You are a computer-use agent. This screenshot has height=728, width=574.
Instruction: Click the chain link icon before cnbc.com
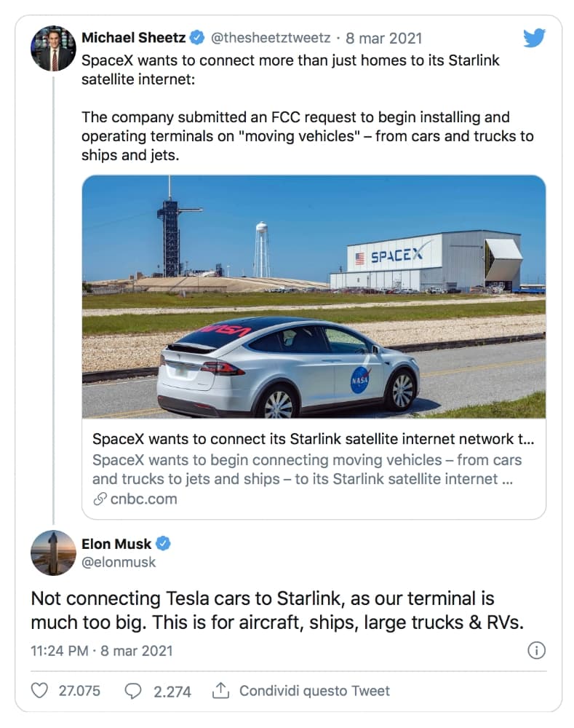click(x=100, y=499)
